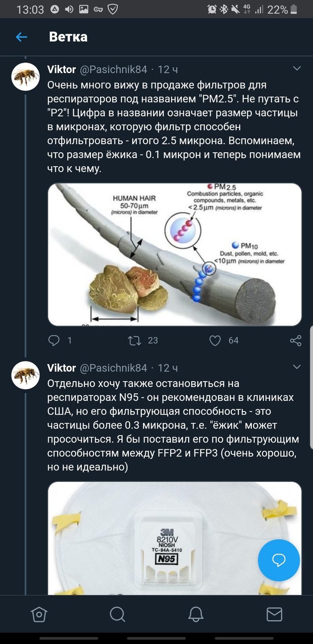313x644 pixels.
Task: Retweet the PM2.5 filters tweet
Action: [x=135, y=340]
